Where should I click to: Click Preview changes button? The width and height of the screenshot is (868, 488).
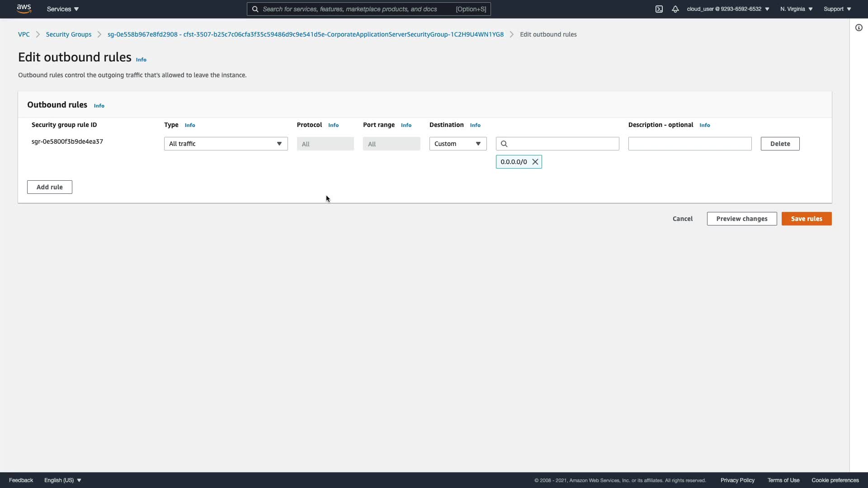click(741, 219)
